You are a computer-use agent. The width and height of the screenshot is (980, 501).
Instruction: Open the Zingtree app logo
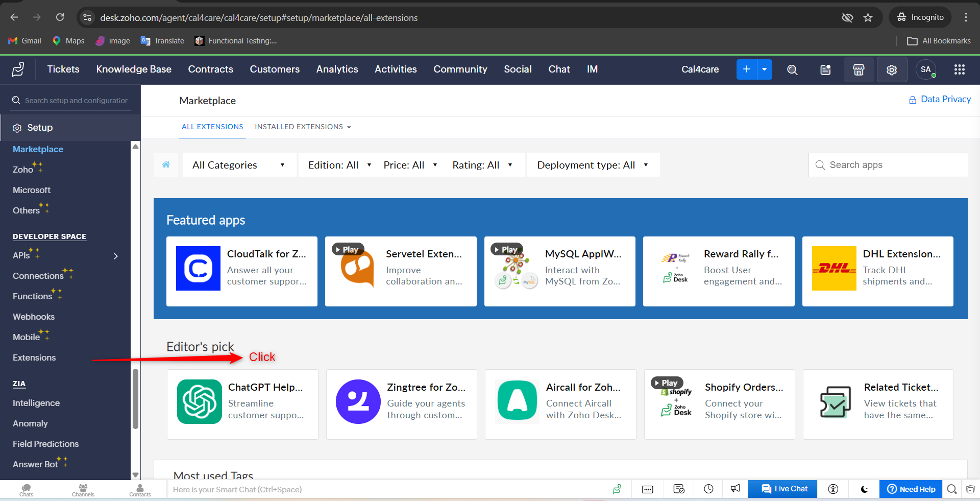point(358,401)
